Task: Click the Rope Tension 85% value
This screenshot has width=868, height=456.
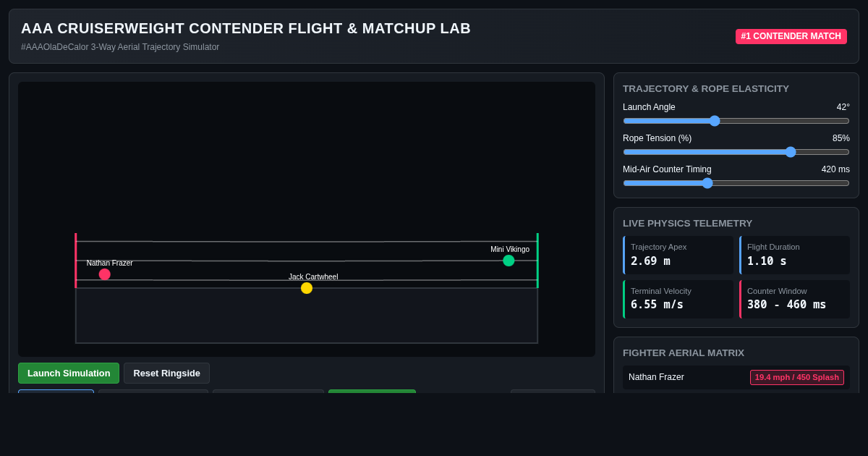Action: pyautogui.click(x=841, y=138)
